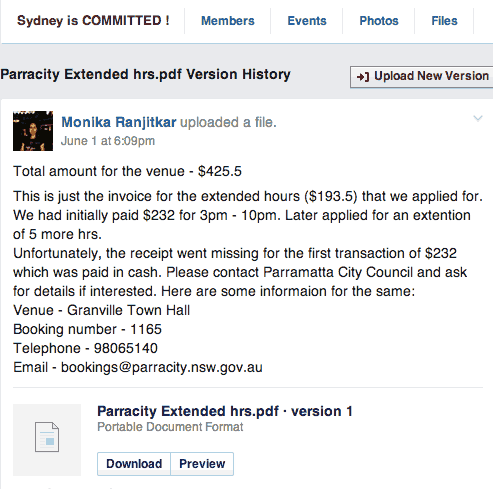Download the Parracity Extended hrs.pdf file
The height and width of the screenshot is (489, 493).
134,464
